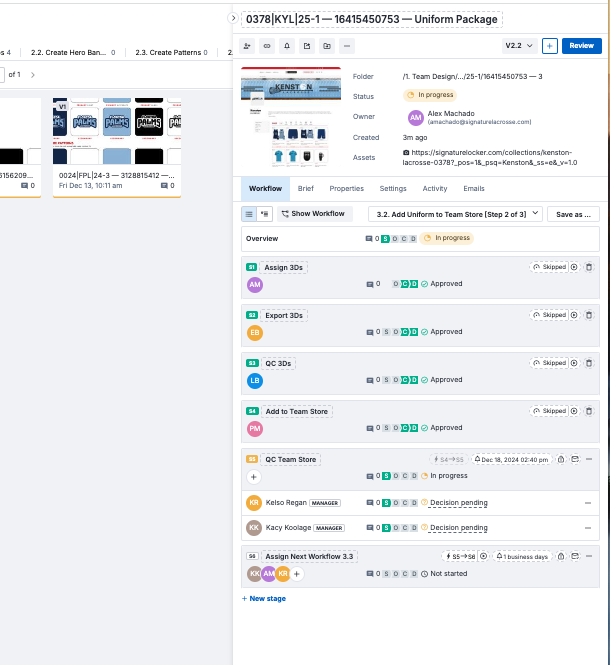Open the Activity tab
610x665 pixels.
click(434, 188)
